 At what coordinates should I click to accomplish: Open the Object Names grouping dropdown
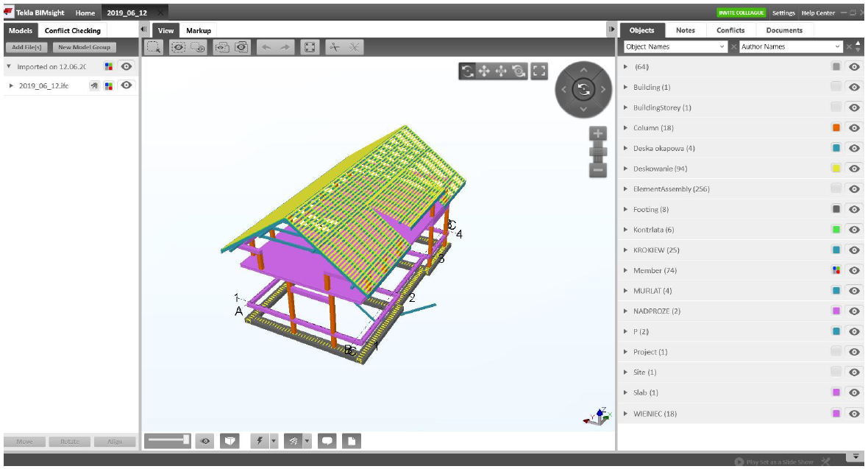[675, 46]
